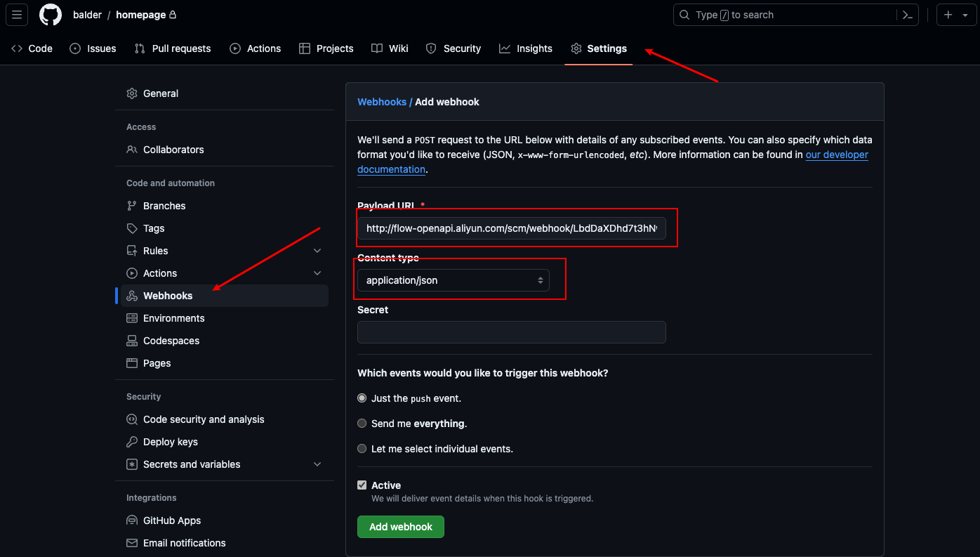
Task: Open the hamburger navigation menu
Action: click(17, 15)
